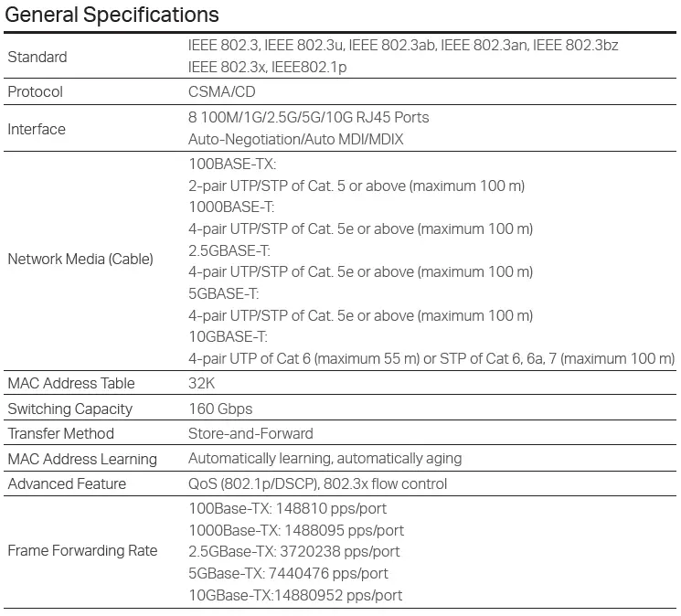The image size is (681, 616).
Task: Click the 10GBASE-T: cable entry
Action: point(228,336)
